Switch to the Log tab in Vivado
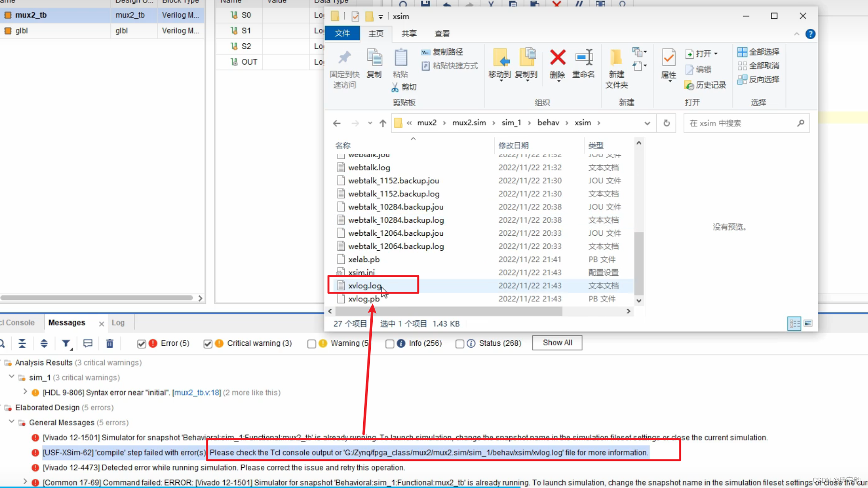Viewport: 868px width, 488px height. 118,323
